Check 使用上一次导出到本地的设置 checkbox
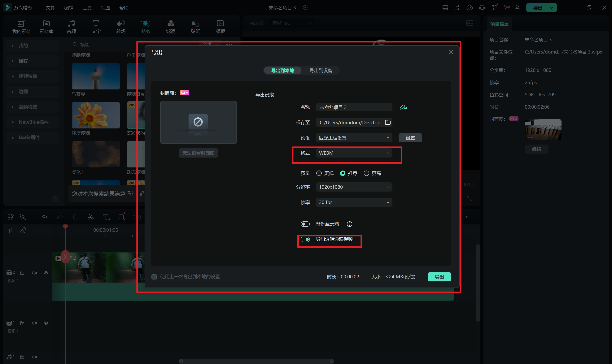Image resolution: width=612 pixels, height=364 pixels. coord(154,277)
